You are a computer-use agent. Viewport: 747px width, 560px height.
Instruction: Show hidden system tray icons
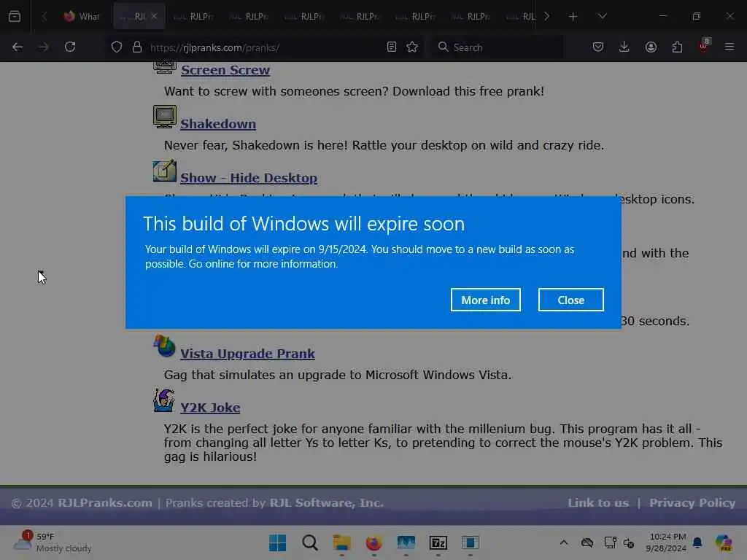click(x=564, y=542)
